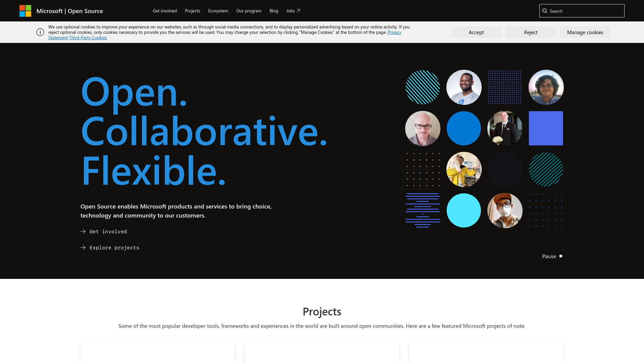Click the cookie banner info icon

click(40, 32)
